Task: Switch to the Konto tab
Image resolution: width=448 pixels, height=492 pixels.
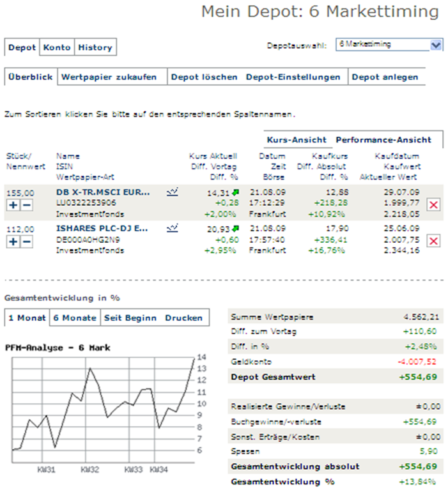Action: (57, 47)
